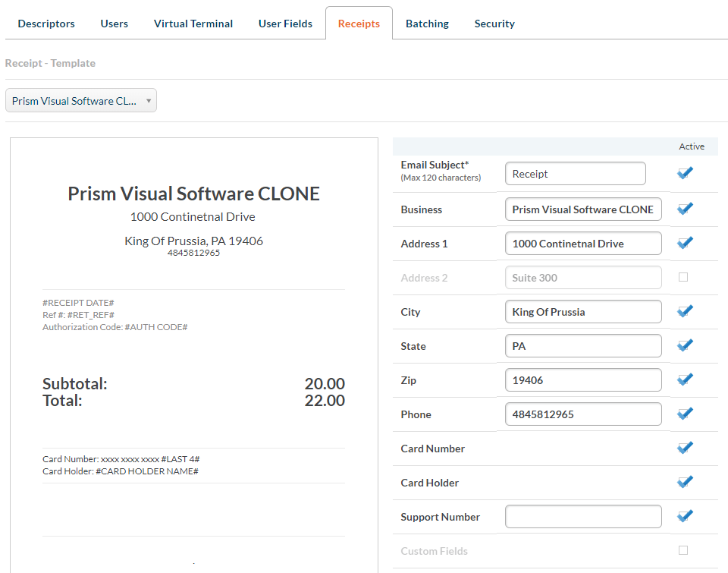Image resolution: width=728 pixels, height=573 pixels.
Task: Uncheck the Email Subject active checkbox
Action: point(684,173)
